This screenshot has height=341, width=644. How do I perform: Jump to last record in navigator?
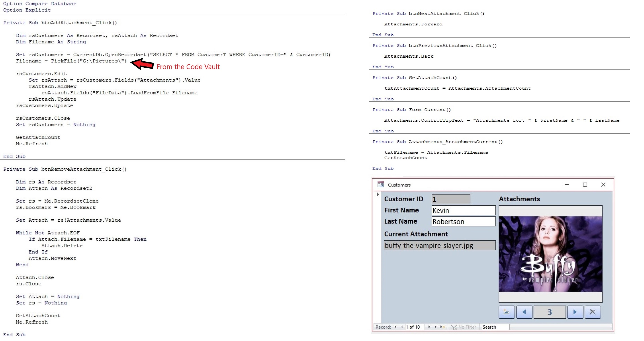(x=436, y=327)
